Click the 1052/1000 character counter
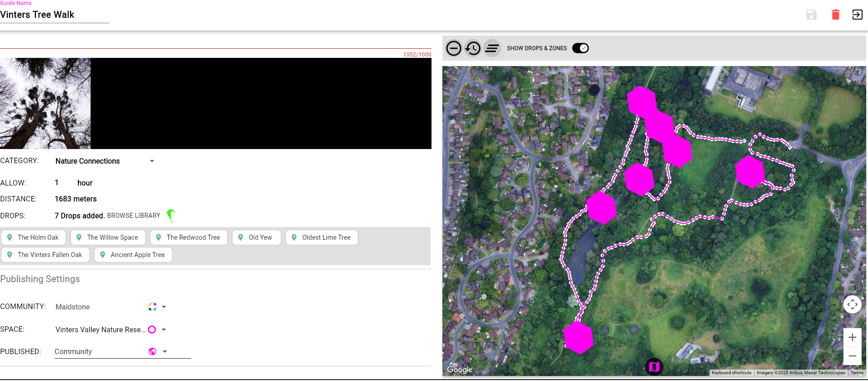The width and height of the screenshot is (868, 381). (x=417, y=54)
